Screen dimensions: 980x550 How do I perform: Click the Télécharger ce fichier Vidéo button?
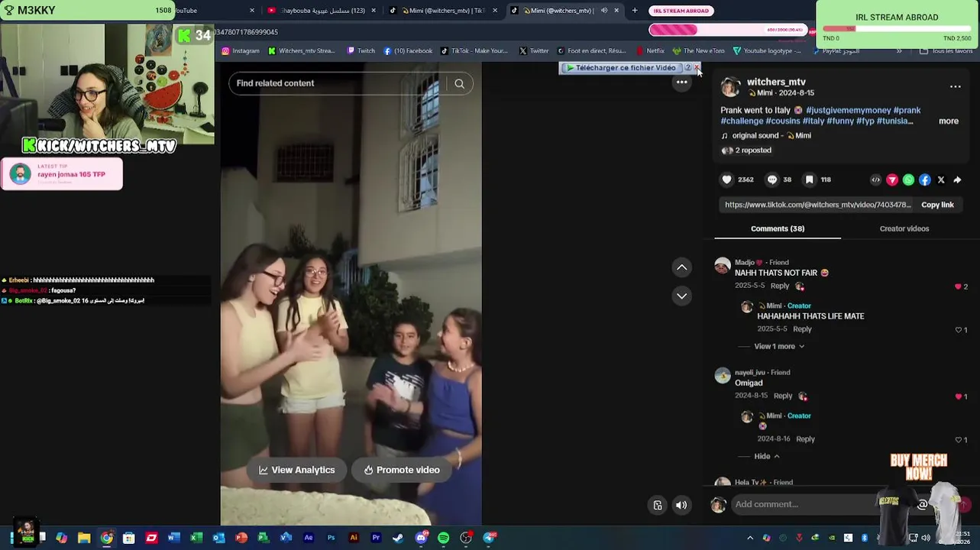[620, 68]
